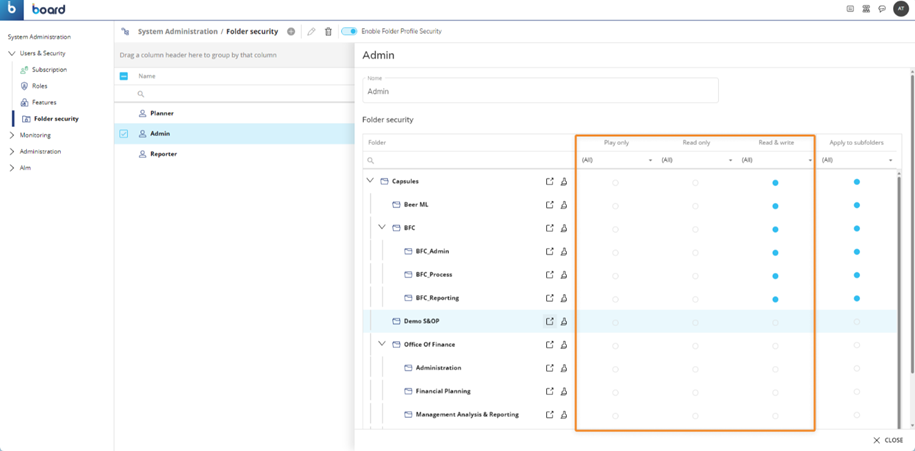
Task: Click the users presence icon in the top bar
Action: (866, 9)
